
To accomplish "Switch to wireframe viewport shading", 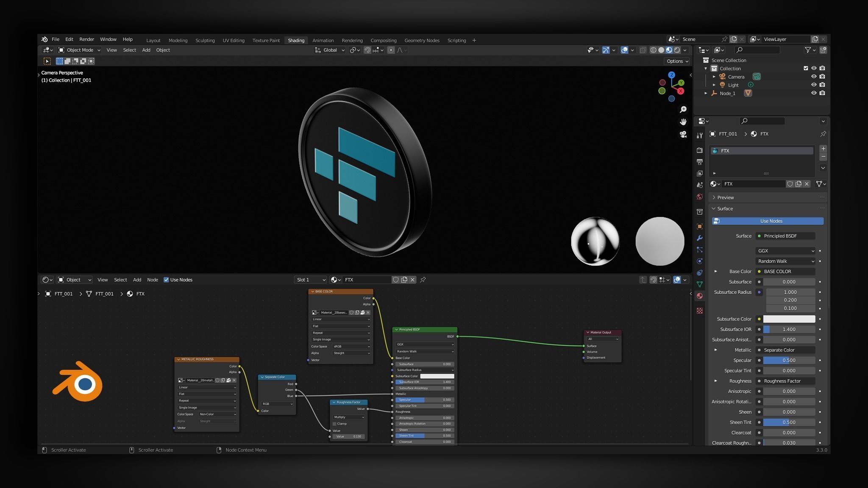I will (x=653, y=50).
